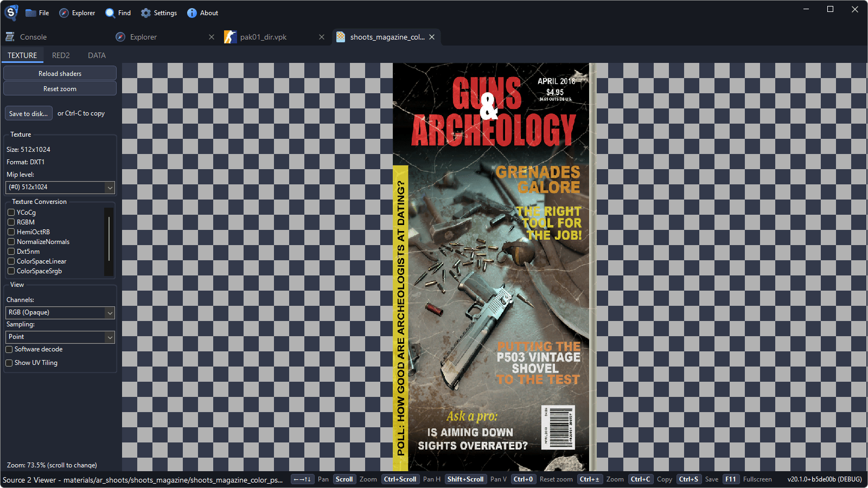Toggle the Dxt5nm checkbox

11,252
